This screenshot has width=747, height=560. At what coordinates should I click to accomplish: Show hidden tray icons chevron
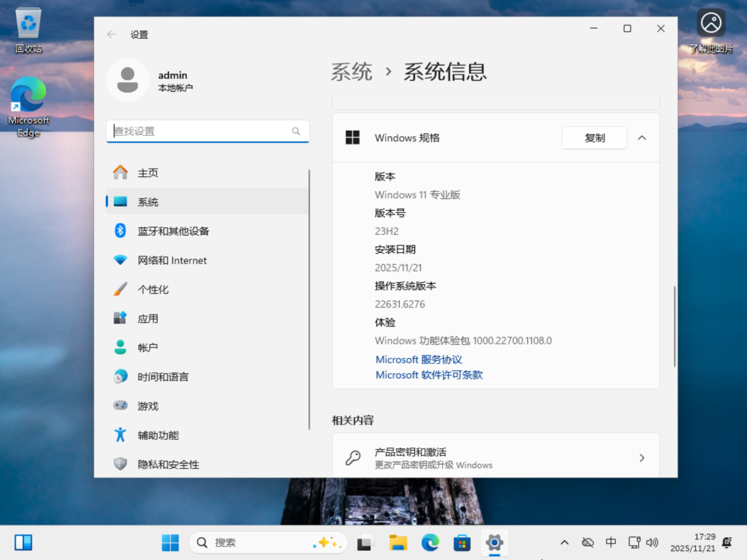pyautogui.click(x=564, y=543)
